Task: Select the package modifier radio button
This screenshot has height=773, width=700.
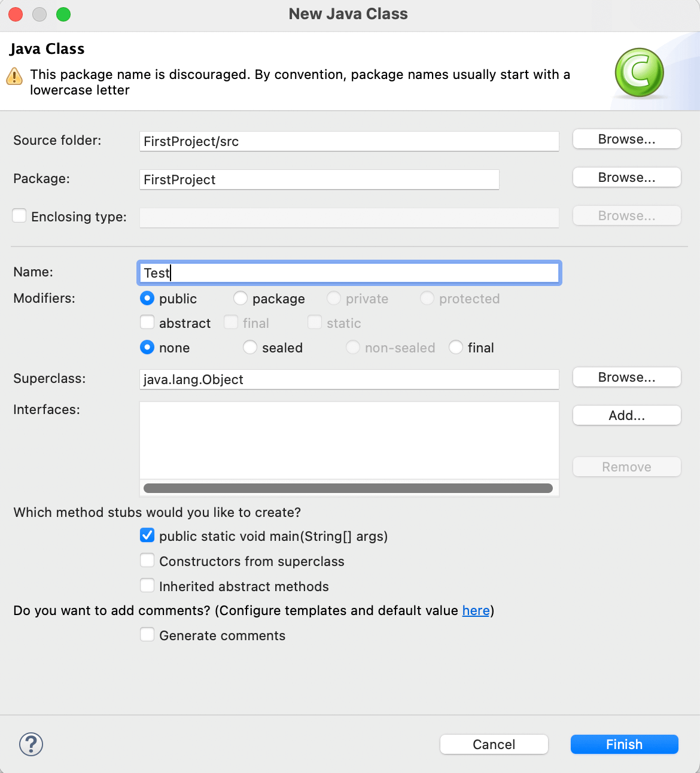Action: point(241,298)
